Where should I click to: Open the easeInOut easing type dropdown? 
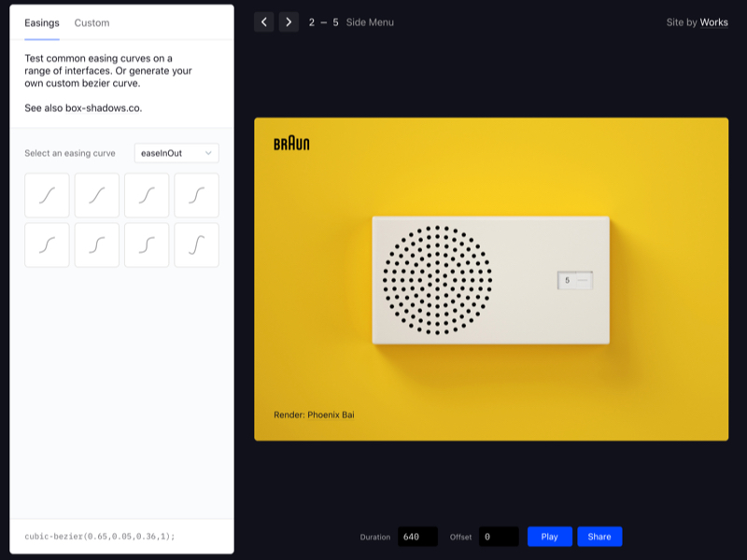point(176,153)
